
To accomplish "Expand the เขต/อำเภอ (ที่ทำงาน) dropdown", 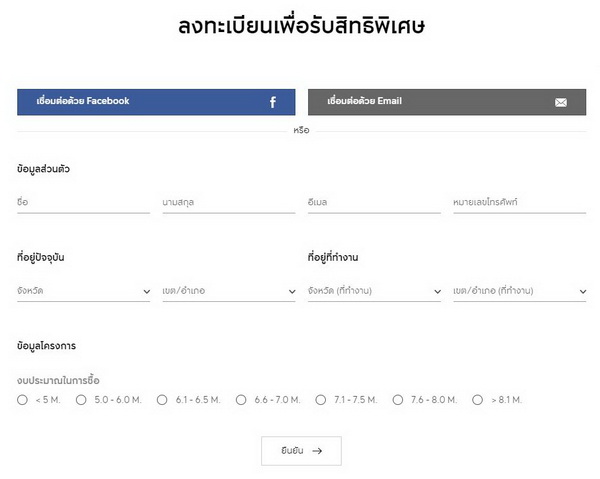I will tap(519, 291).
